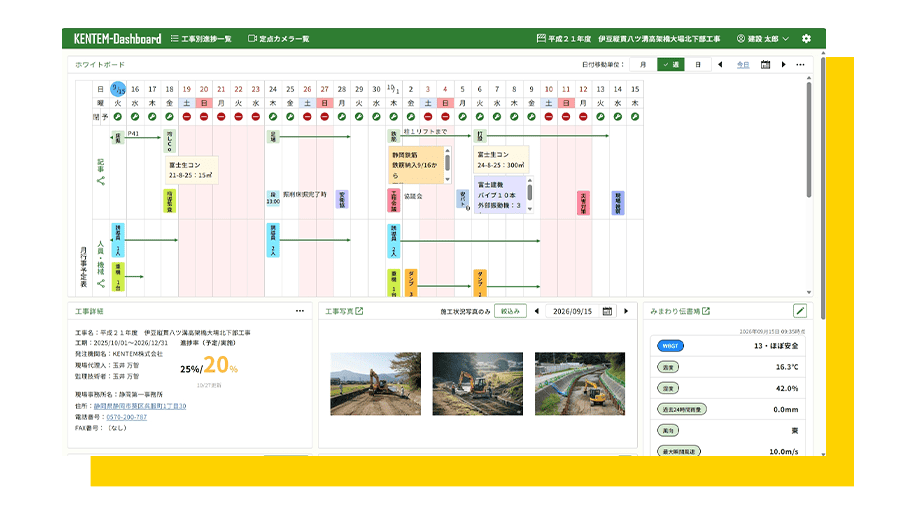The width and height of the screenshot is (916, 515).
Task: Click the 過去24時間雨量 badge
Action: click(682, 409)
